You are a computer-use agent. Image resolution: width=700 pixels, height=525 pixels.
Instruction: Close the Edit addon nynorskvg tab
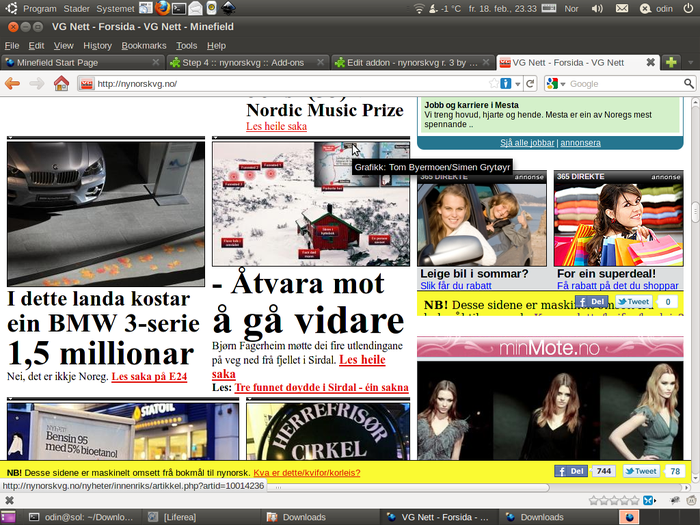[486, 62]
